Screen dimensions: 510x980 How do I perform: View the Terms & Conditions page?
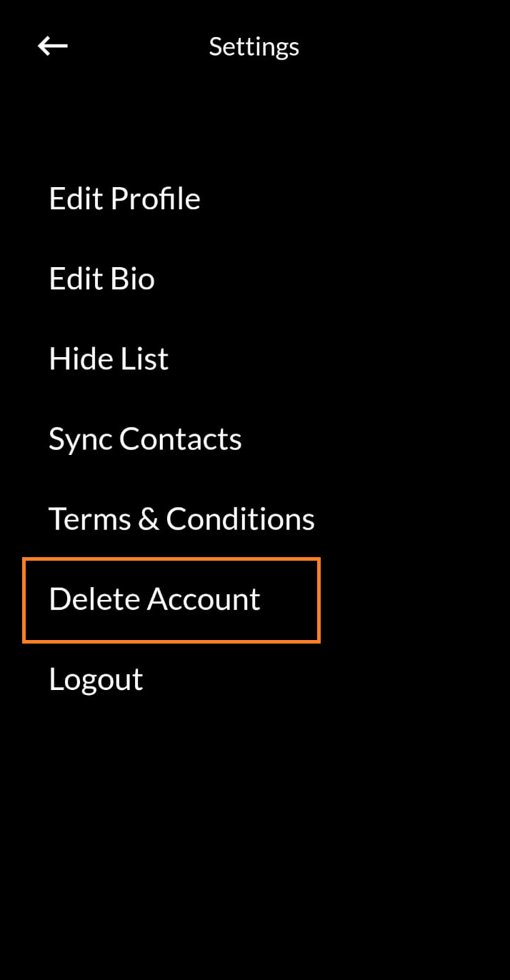[x=181, y=519]
